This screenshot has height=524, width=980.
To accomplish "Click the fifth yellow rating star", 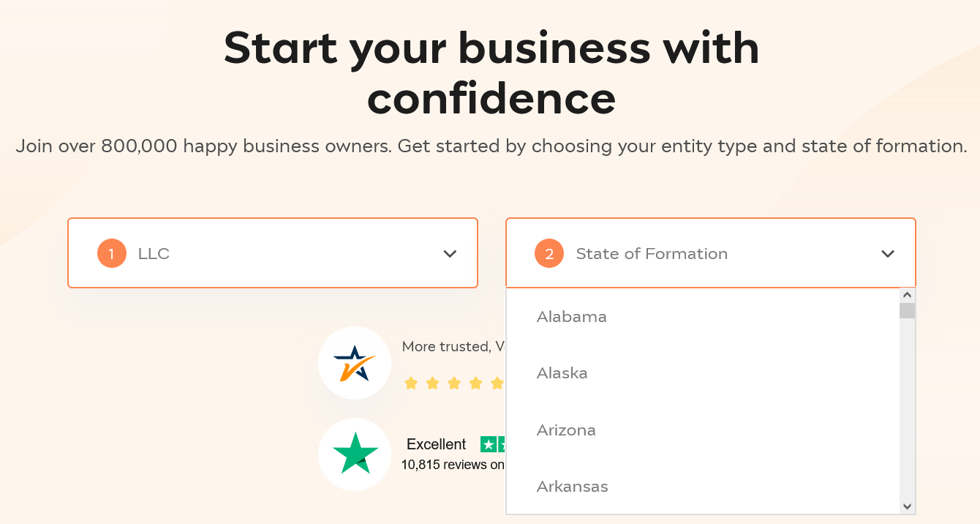I will point(497,383).
